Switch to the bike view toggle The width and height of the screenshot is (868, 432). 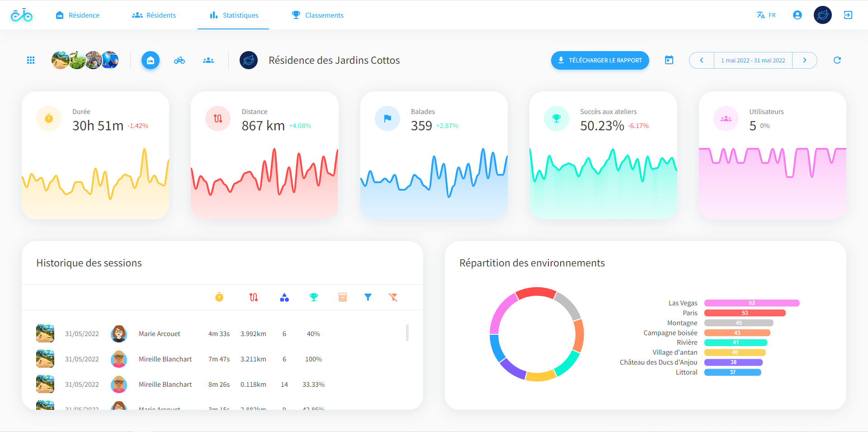pyautogui.click(x=179, y=60)
